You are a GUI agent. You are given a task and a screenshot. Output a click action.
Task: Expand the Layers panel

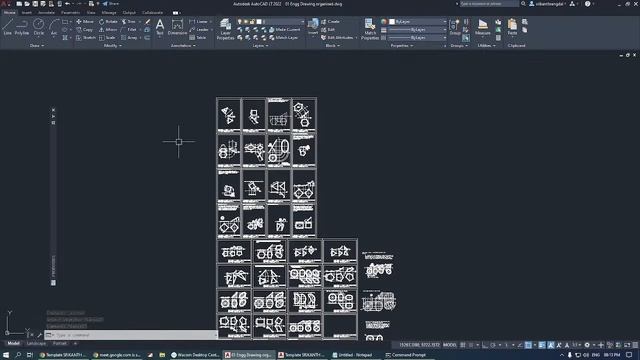pyautogui.click(x=260, y=46)
